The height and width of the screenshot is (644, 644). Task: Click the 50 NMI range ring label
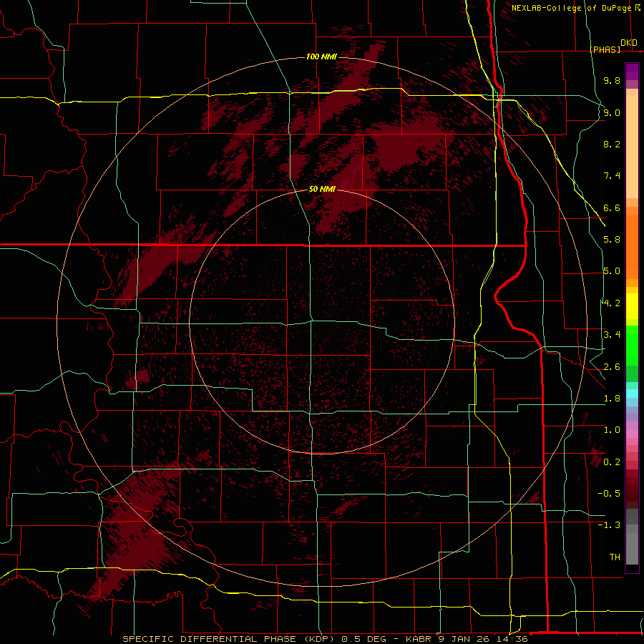(x=322, y=189)
